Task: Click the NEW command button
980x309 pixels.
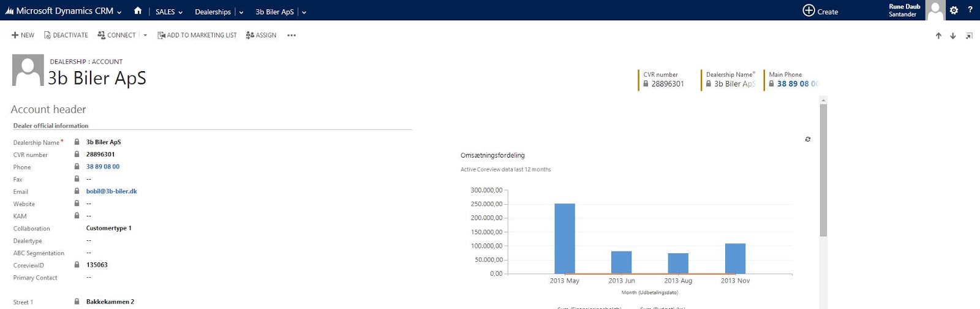Action: click(23, 35)
